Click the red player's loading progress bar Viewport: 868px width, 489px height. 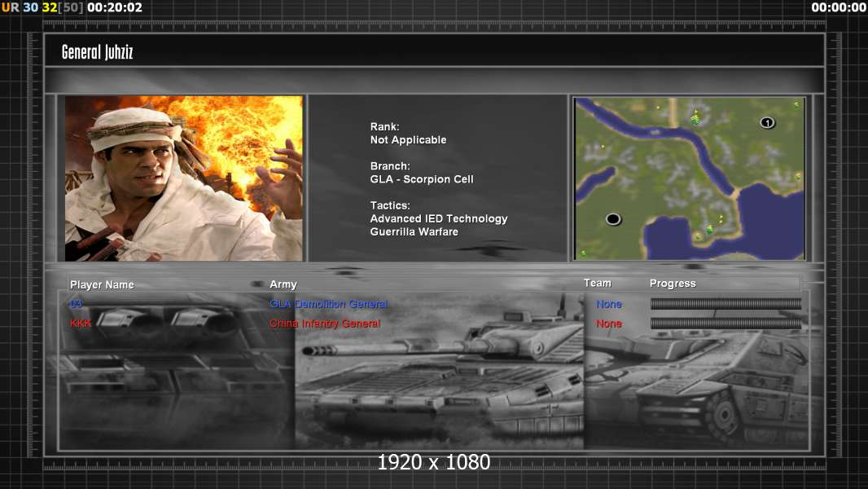[726, 324]
